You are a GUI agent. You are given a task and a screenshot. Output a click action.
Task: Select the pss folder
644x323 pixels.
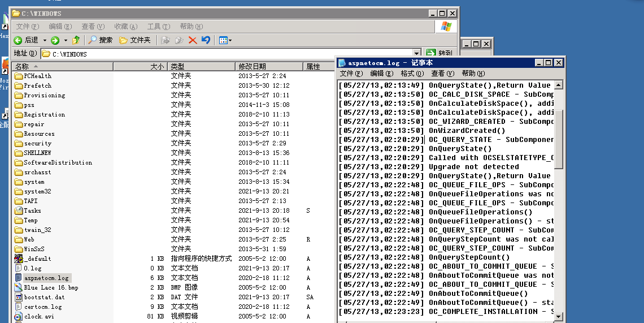[x=25, y=105]
